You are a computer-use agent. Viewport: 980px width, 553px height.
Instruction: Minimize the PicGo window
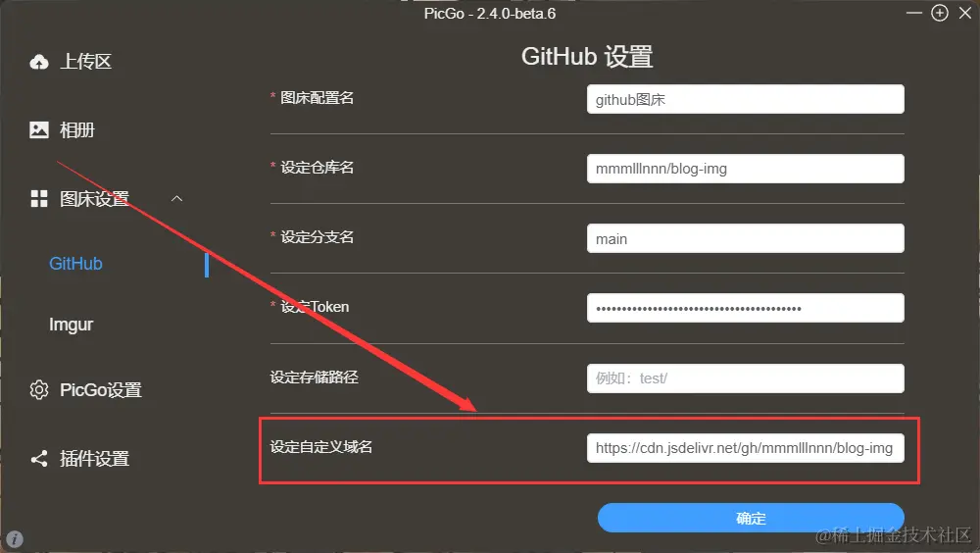(913, 13)
